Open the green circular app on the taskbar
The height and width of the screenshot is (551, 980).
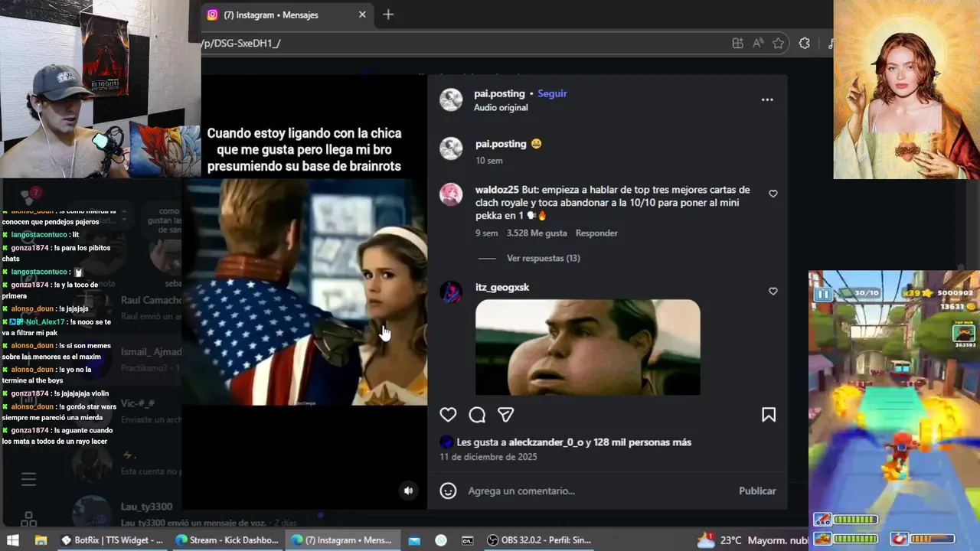coord(441,540)
